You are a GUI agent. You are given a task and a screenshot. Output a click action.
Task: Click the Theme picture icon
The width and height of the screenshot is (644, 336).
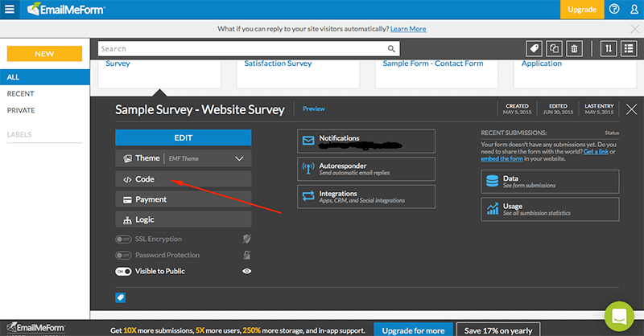click(x=127, y=158)
